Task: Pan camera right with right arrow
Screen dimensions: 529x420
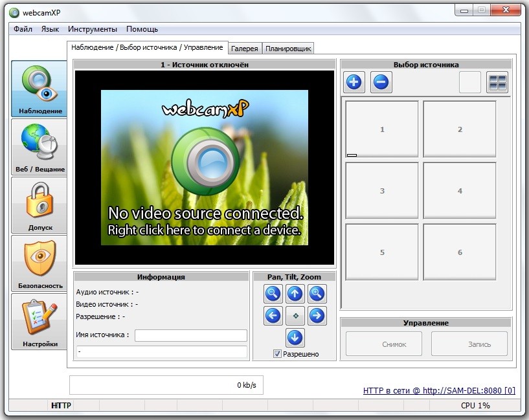Action: pos(317,316)
